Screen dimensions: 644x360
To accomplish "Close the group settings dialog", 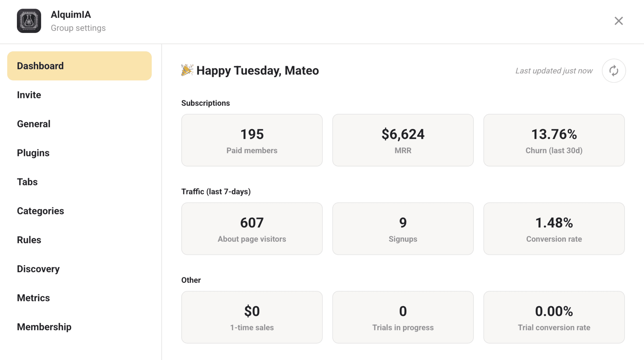I will (x=618, y=21).
